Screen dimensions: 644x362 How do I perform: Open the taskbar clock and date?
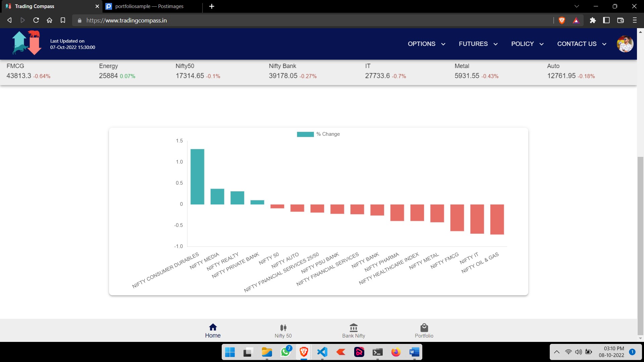[611, 352]
